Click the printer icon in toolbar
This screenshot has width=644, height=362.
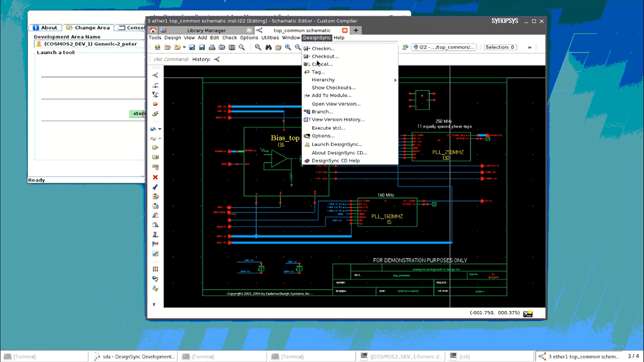pos(212,47)
